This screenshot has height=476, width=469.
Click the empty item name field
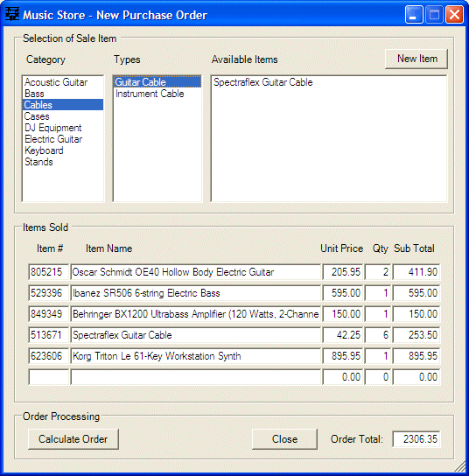coord(195,377)
